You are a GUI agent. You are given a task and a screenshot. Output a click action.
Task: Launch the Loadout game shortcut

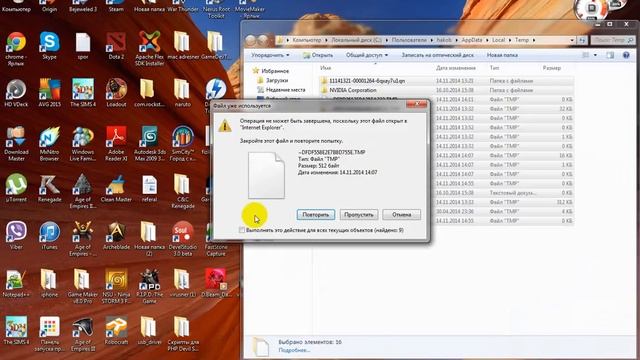(x=116, y=93)
